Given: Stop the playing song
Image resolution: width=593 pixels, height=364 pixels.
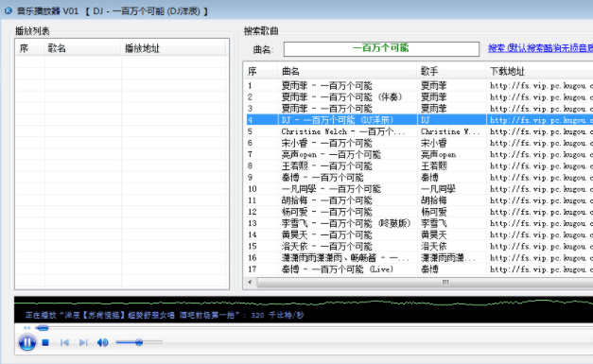Looking at the screenshot, I should pos(45,342).
